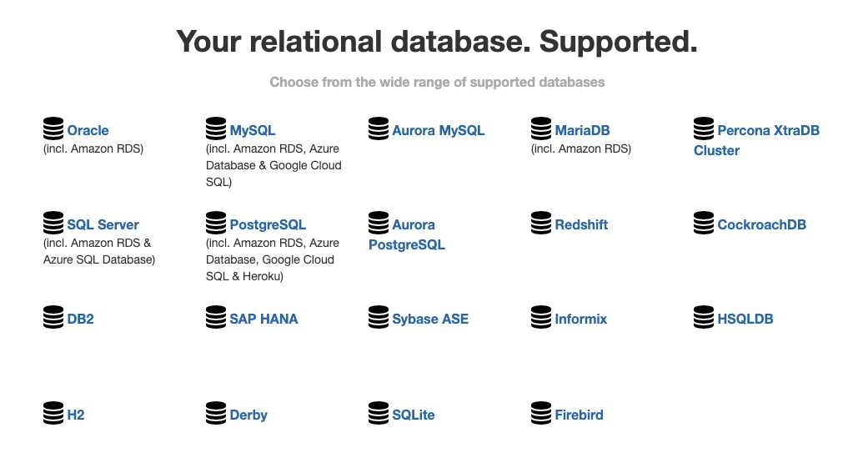Select the Aurora MySQL link
The height and width of the screenshot is (463, 868).
[x=438, y=131]
